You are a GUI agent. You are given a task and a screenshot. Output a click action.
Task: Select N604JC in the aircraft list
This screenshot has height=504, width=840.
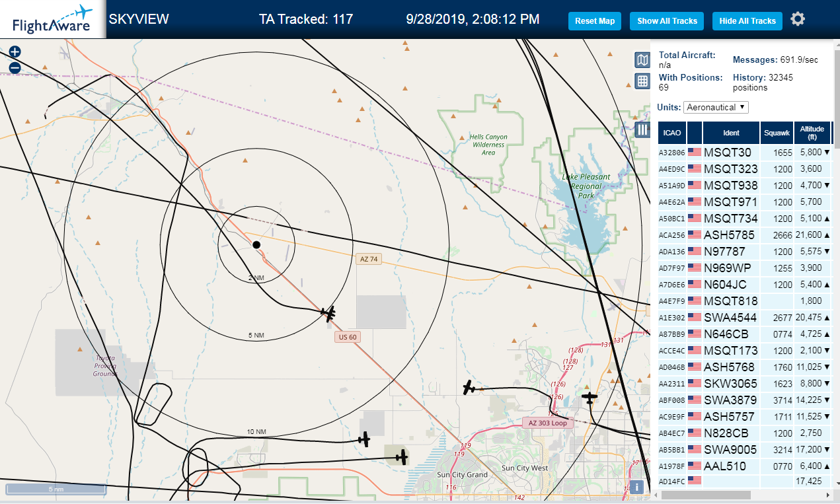tap(725, 284)
